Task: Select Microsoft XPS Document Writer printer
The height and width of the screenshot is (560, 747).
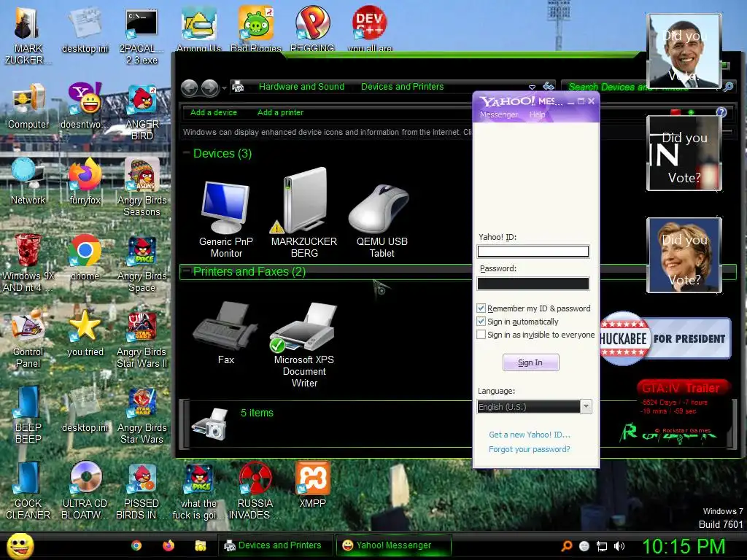Action: [304, 345]
